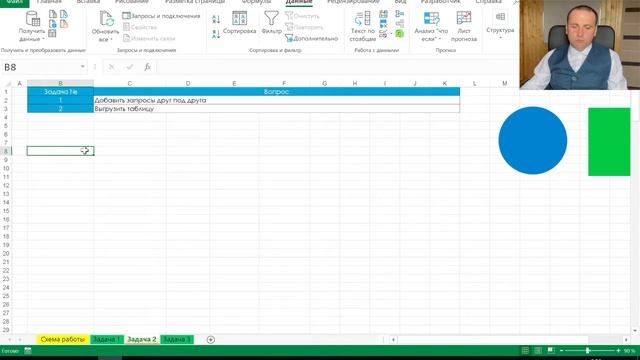Open Запросы и подключения pane
Image resolution: width=640 pixels, height=360 pixels.
click(161, 16)
